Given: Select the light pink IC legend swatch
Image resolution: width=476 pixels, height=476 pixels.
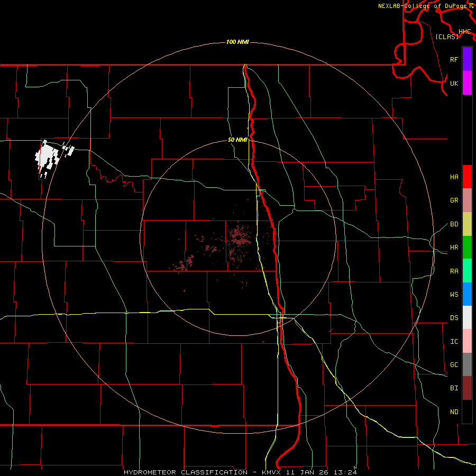Looking at the screenshot, I should coord(467,341).
